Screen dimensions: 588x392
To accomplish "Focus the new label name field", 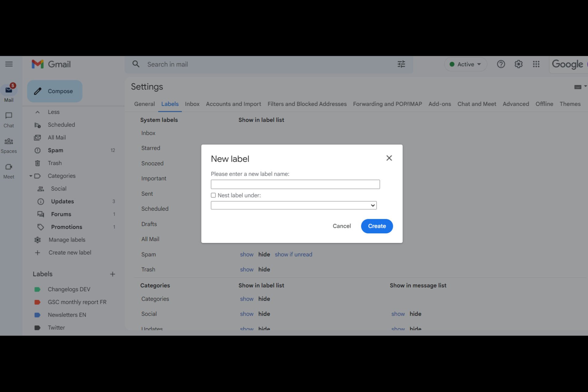I will pos(295,184).
